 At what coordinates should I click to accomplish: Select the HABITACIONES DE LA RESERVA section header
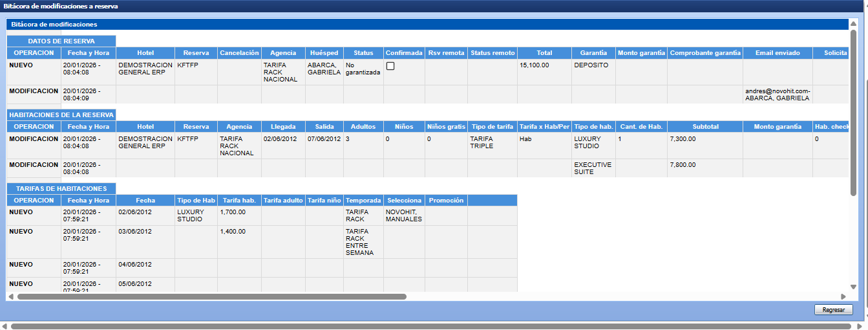coord(61,115)
